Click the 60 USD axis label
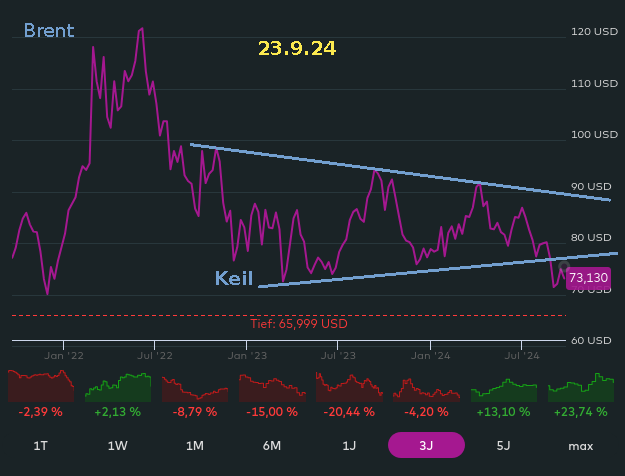The height and width of the screenshot is (476, 625). click(x=591, y=340)
